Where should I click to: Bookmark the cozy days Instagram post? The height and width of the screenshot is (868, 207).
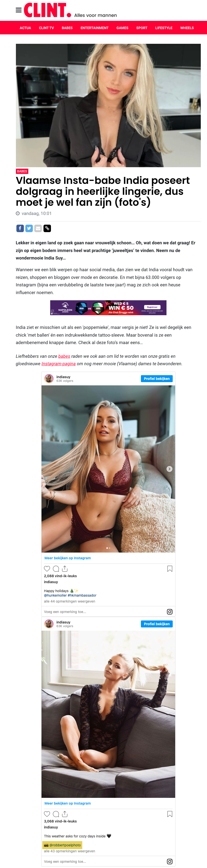click(x=170, y=814)
